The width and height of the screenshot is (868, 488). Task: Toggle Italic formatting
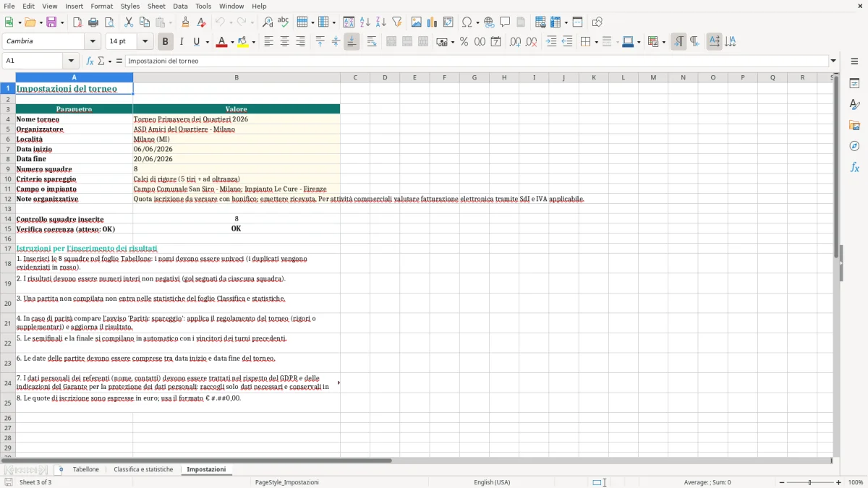(x=181, y=42)
